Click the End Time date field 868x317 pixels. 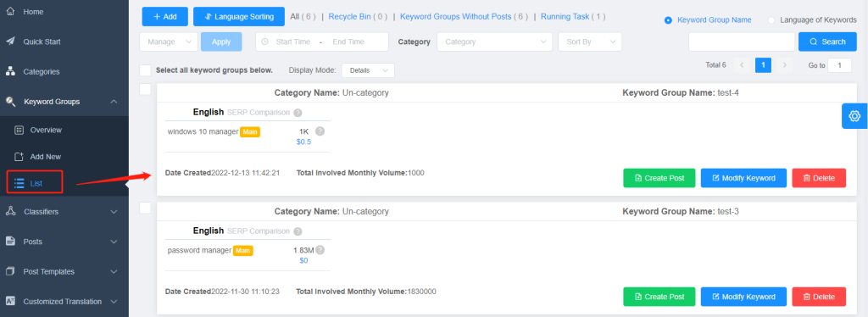click(x=348, y=42)
